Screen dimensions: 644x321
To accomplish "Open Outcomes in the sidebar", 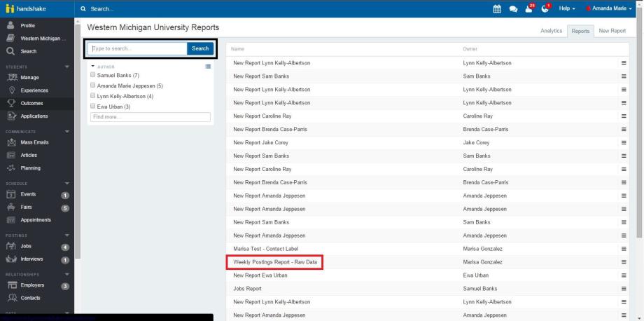I will click(x=31, y=103).
